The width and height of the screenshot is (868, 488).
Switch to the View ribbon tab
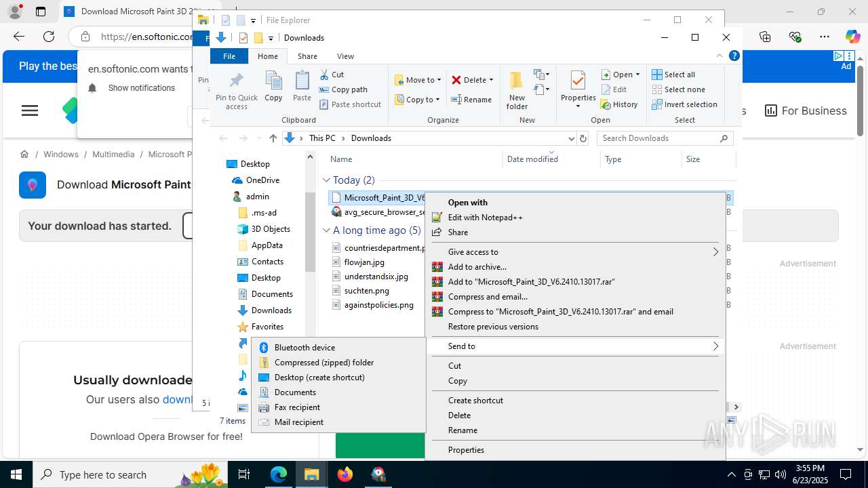click(345, 56)
